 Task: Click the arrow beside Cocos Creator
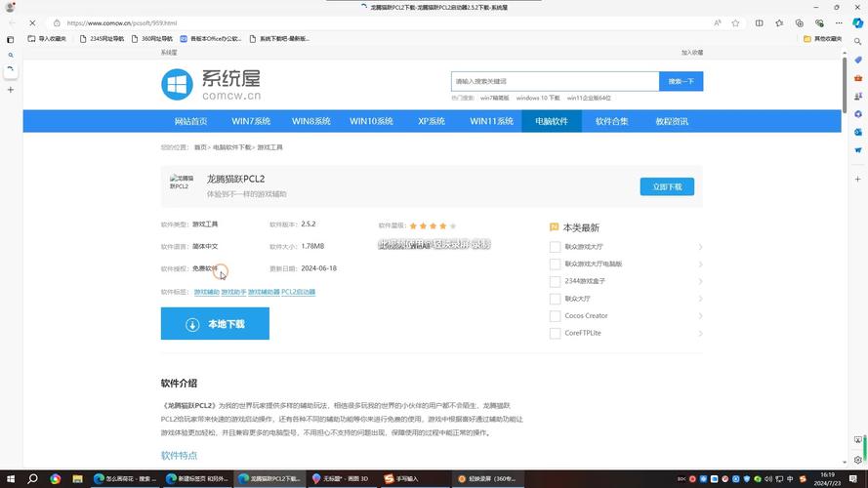[x=700, y=316]
